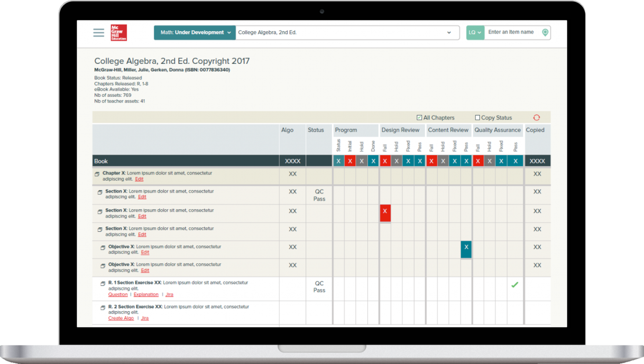Click Book row red X under Design Review Fail

(x=385, y=161)
